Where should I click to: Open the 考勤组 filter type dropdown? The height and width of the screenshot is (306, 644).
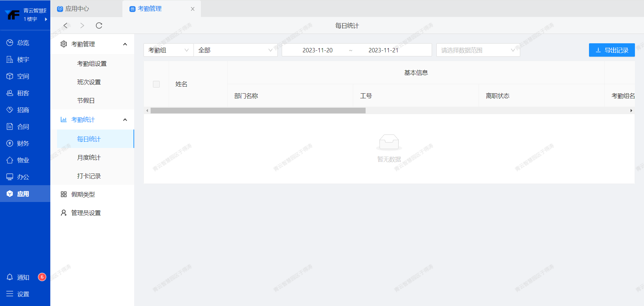click(x=168, y=50)
